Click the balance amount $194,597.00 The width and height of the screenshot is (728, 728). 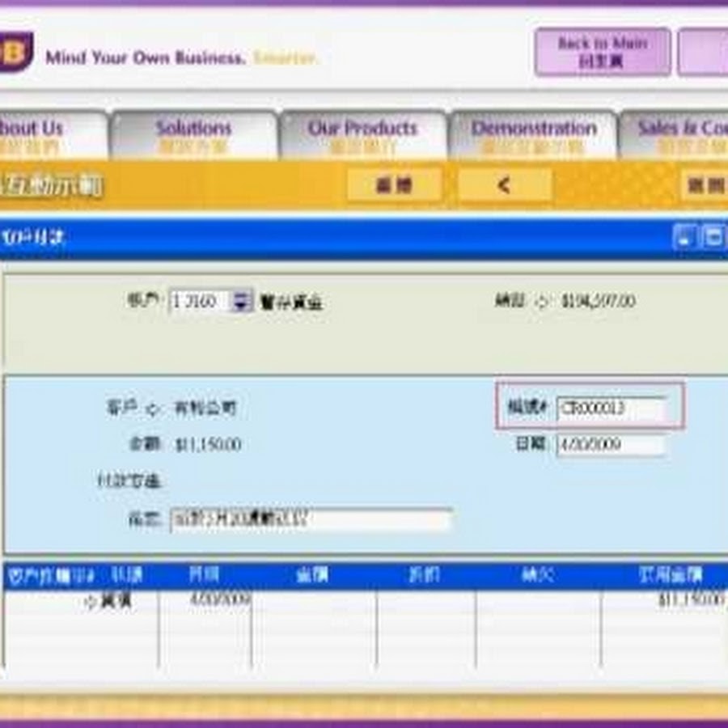click(x=598, y=301)
